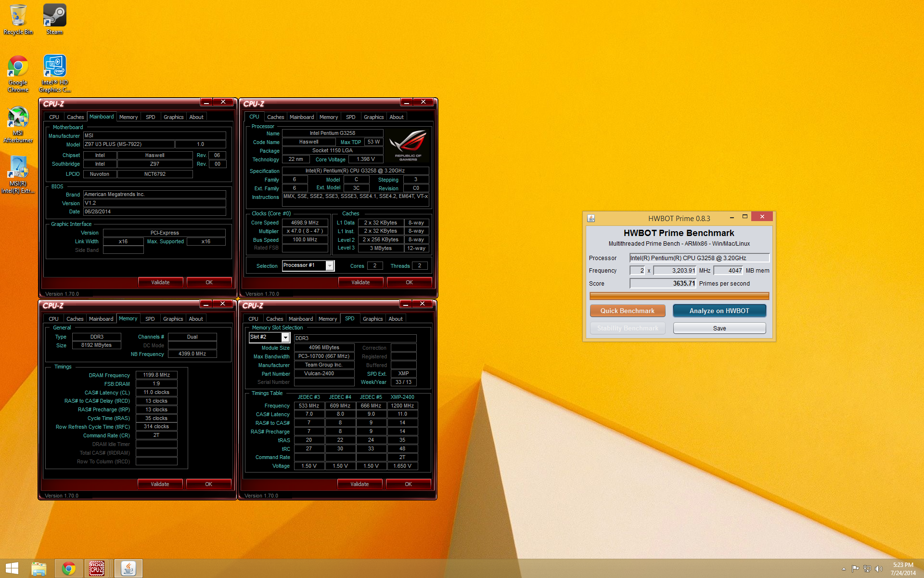Click the Part Number Vulcan-2400 field

coord(324,373)
